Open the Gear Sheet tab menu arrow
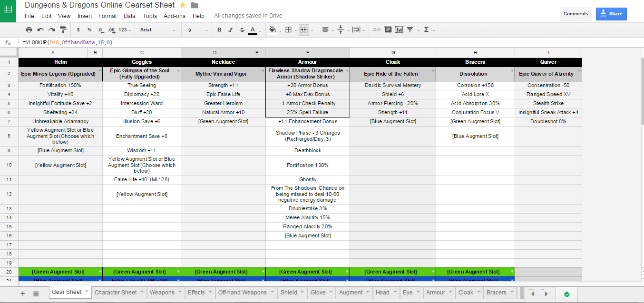The image size is (644, 303). tap(86, 292)
